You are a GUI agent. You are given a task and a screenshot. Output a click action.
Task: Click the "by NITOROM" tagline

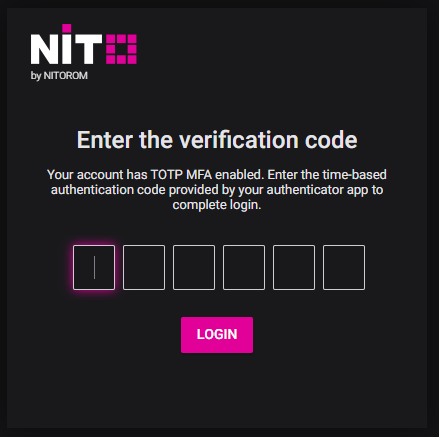tap(59, 76)
